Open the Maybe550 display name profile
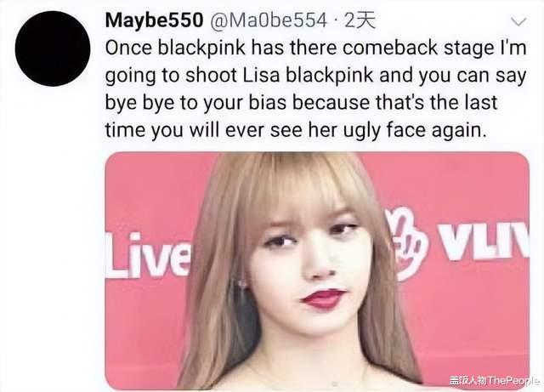 coord(154,20)
